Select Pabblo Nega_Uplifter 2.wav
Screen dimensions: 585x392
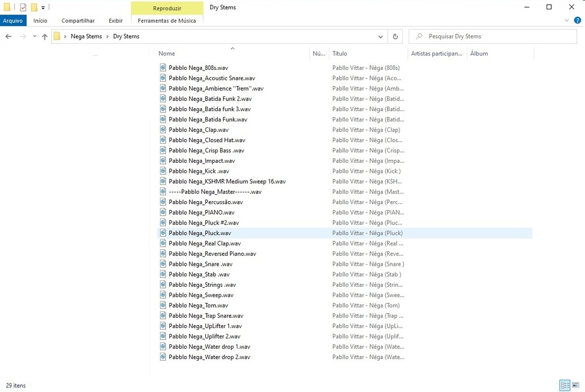tap(204, 336)
